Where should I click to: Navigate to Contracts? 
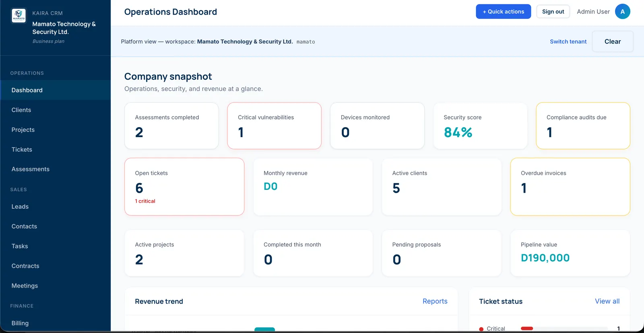(x=56, y=265)
